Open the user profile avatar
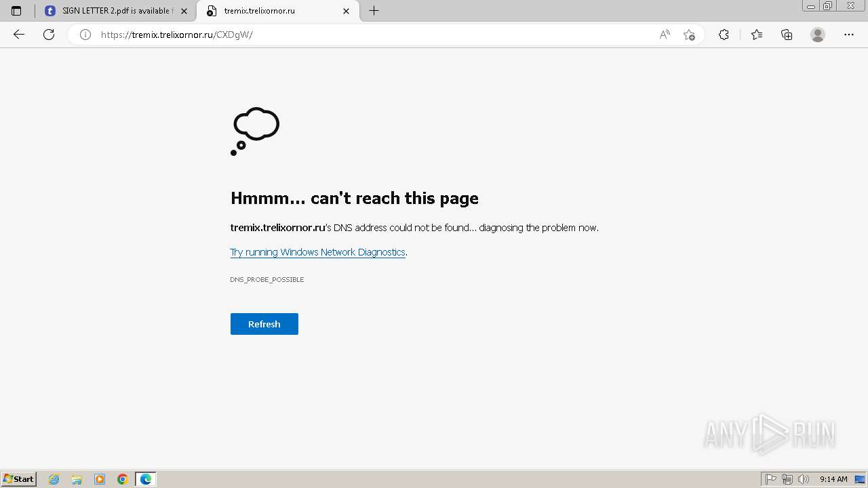The width and height of the screenshot is (868, 488). pos(818,35)
